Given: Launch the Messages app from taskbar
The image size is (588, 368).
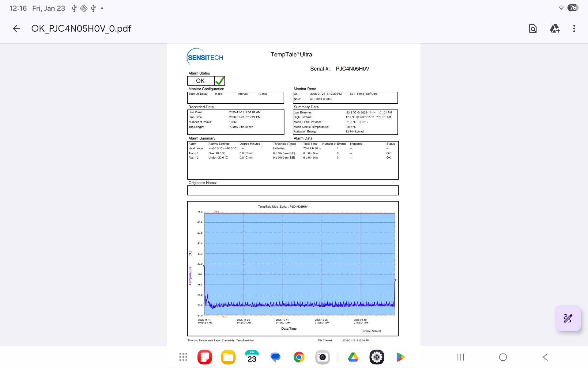Looking at the screenshot, I should pyautogui.click(x=275, y=357).
